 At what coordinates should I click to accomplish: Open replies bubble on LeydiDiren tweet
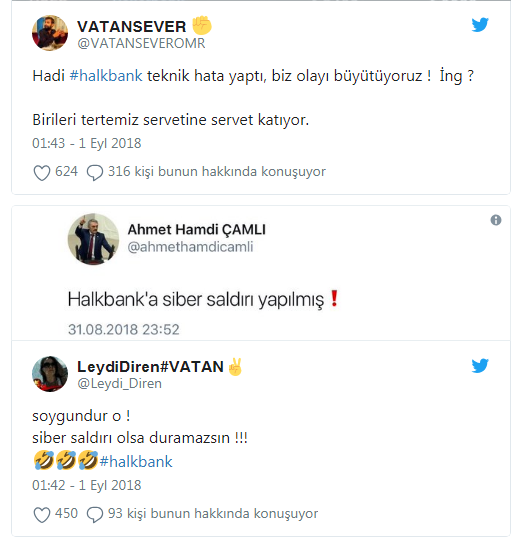95,515
